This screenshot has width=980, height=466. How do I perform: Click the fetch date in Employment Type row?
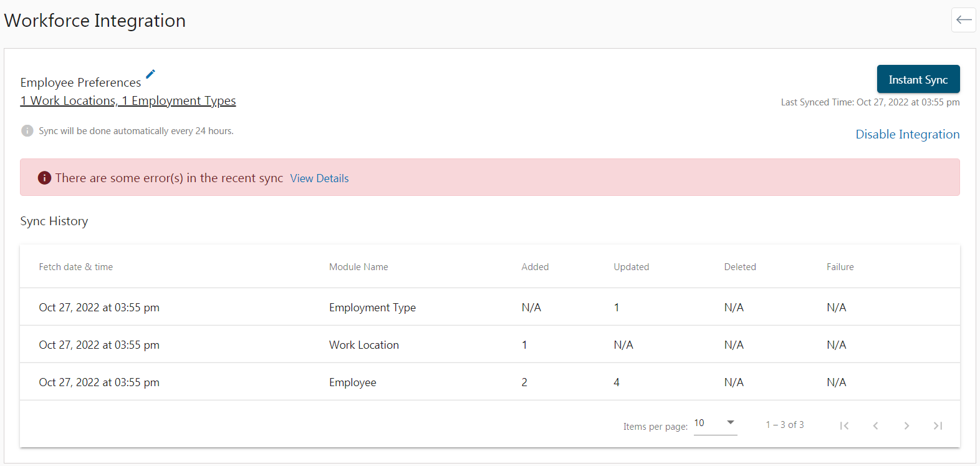coord(99,308)
